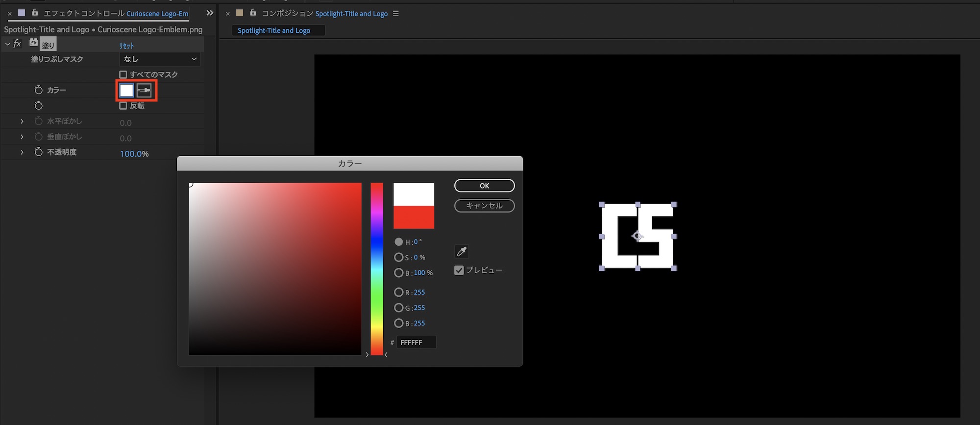Select the 塗り effect name

48,45
